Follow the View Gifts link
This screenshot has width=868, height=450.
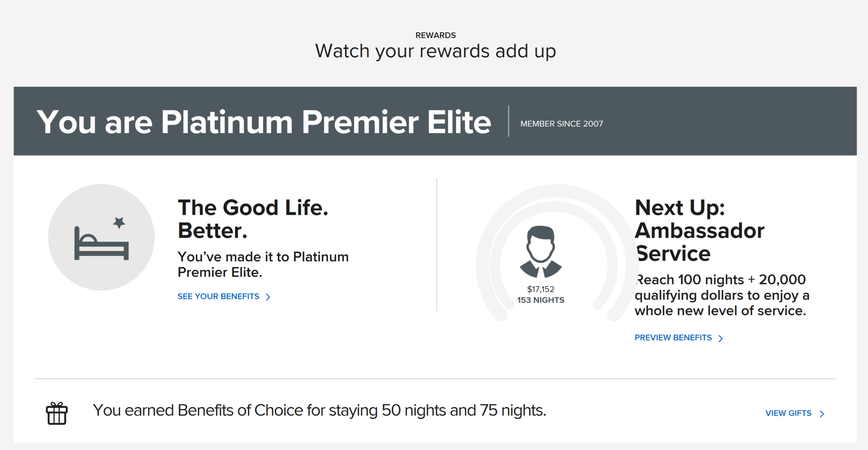[788, 413]
